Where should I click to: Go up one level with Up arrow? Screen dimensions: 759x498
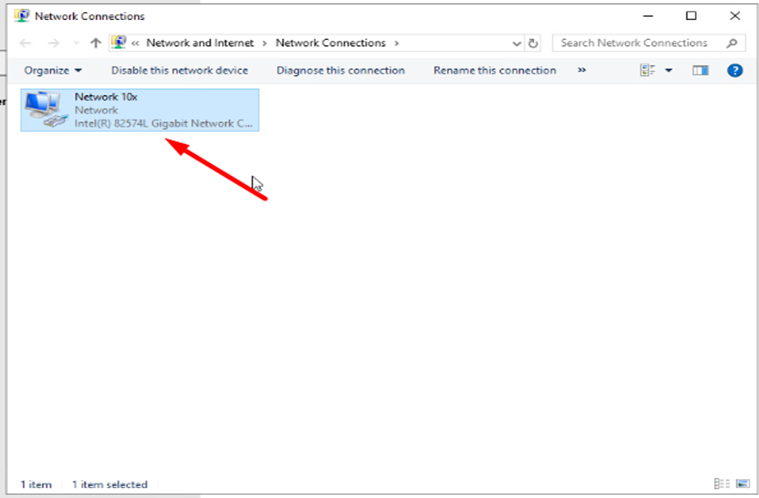[x=95, y=43]
